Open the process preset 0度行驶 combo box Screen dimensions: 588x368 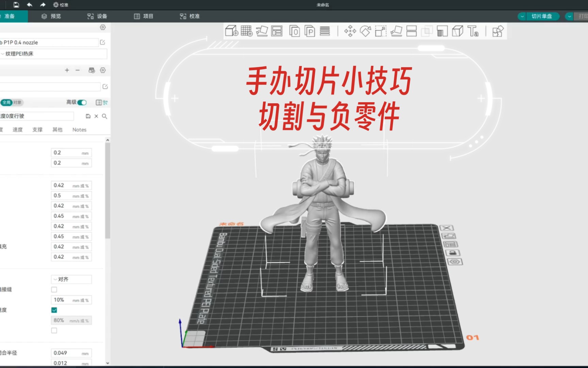tap(37, 116)
